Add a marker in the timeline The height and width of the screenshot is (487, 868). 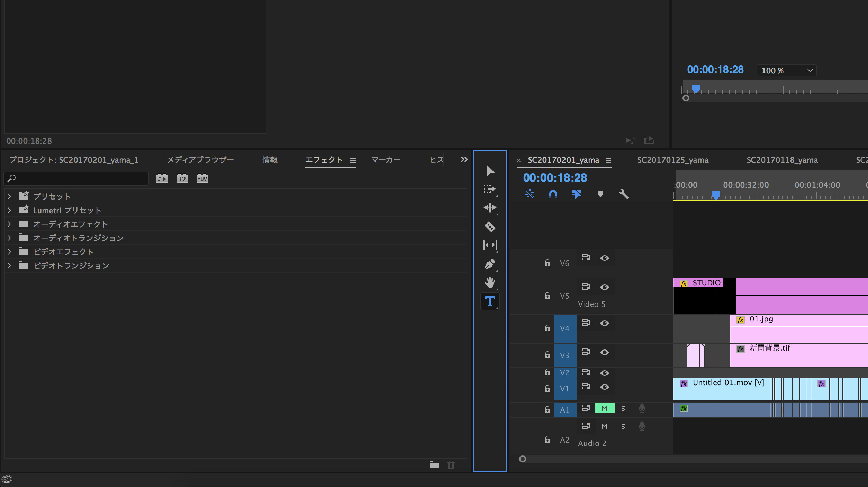(x=600, y=194)
